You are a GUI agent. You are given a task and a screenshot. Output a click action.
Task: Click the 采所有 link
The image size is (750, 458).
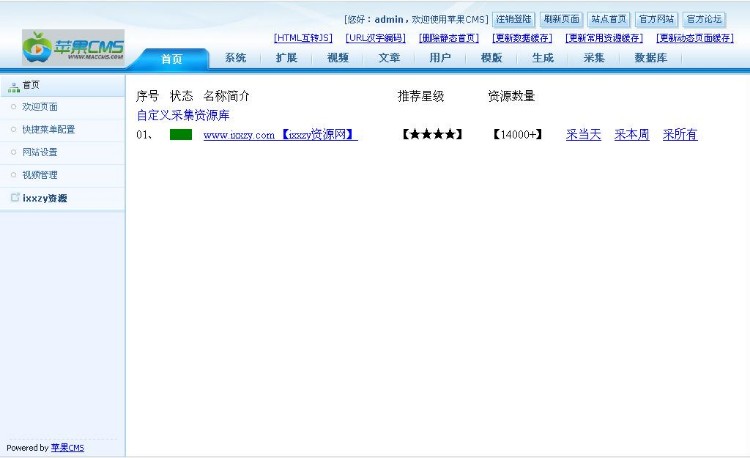point(680,135)
